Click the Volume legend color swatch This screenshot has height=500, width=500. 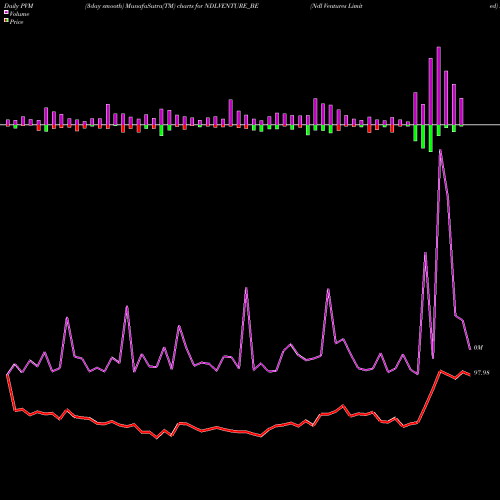pyautogui.click(x=6, y=12)
